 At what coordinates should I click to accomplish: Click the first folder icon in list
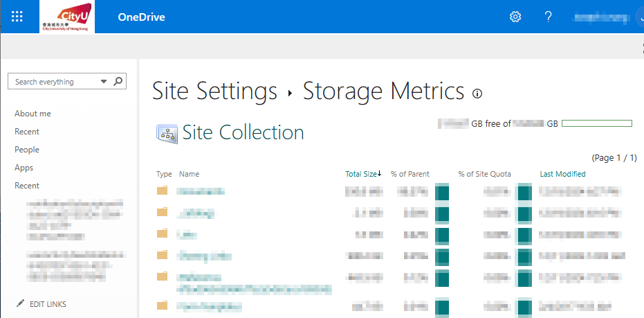click(163, 191)
